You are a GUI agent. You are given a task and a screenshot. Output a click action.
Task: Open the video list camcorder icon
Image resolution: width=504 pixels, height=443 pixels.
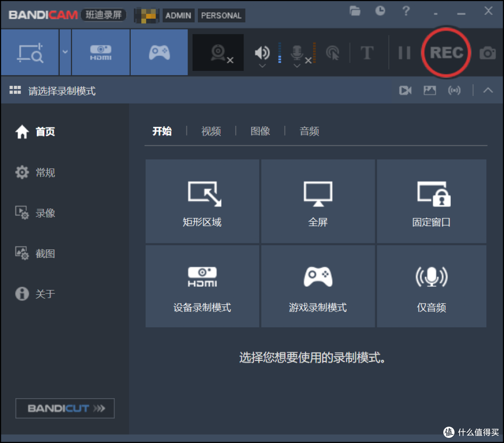[x=406, y=90]
